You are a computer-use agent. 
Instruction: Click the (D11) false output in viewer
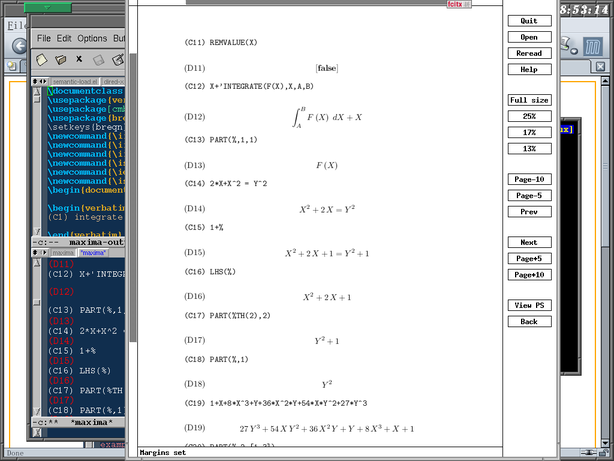tap(327, 68)
